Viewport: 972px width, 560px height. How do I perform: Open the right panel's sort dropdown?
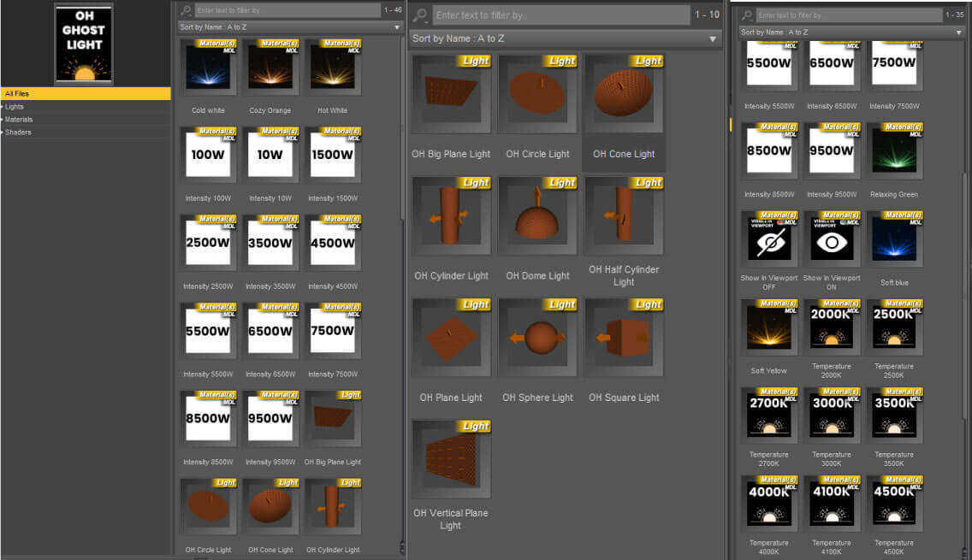tap(851, 32)
